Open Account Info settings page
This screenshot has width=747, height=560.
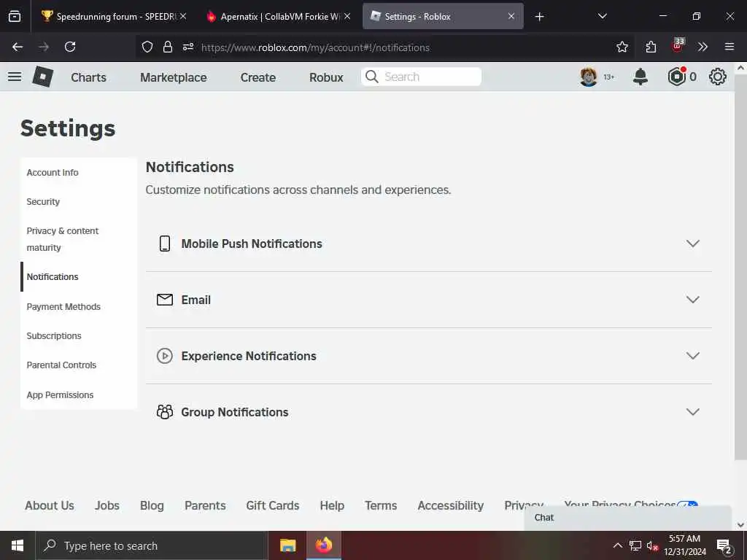[53, 172]
